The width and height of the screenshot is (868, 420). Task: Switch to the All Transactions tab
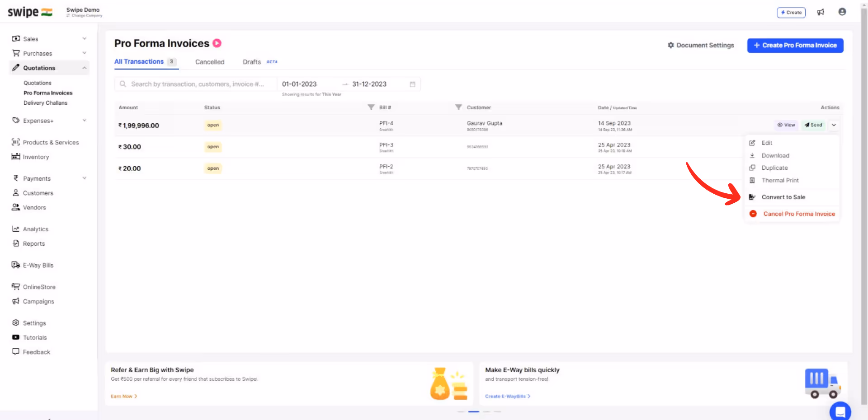[146, 62]
